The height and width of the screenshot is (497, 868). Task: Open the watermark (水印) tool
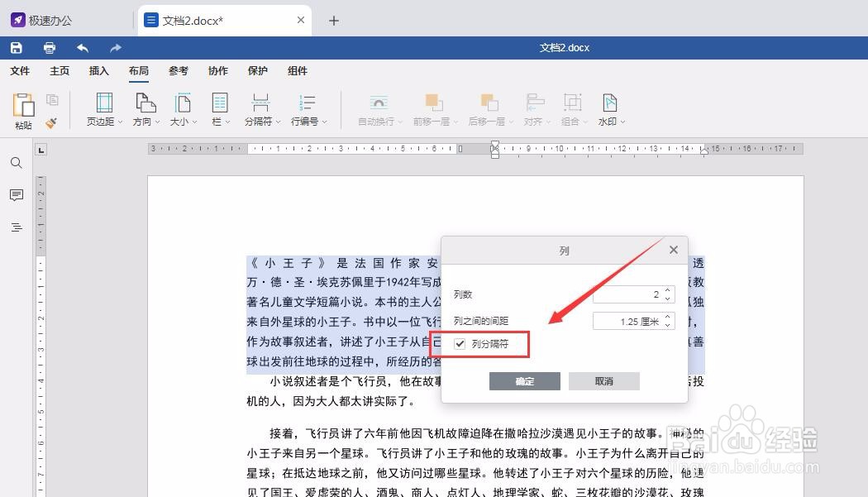pyautogui.click(x=611, y=110)
